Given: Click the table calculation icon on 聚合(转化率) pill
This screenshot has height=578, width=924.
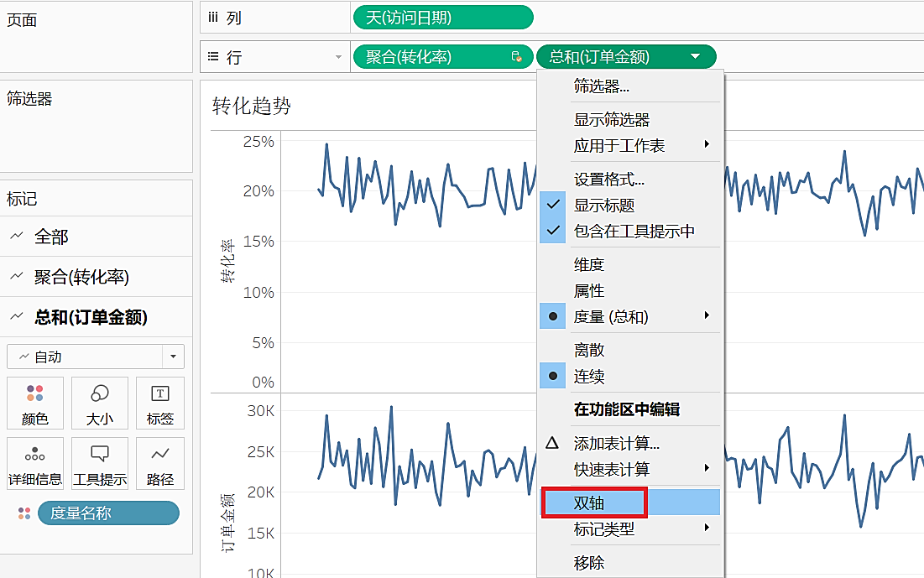Looking at the screenshot, I should point(517,57).
